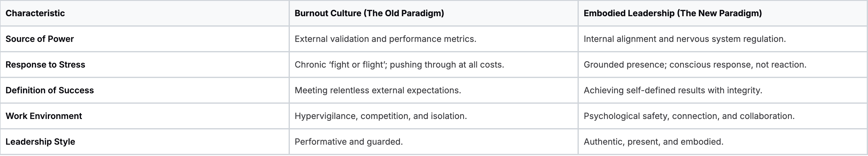Screen dimensions: 868x156
Task: Click the 'Grounded presence; conscious response' cell
Action: point(695,65)
